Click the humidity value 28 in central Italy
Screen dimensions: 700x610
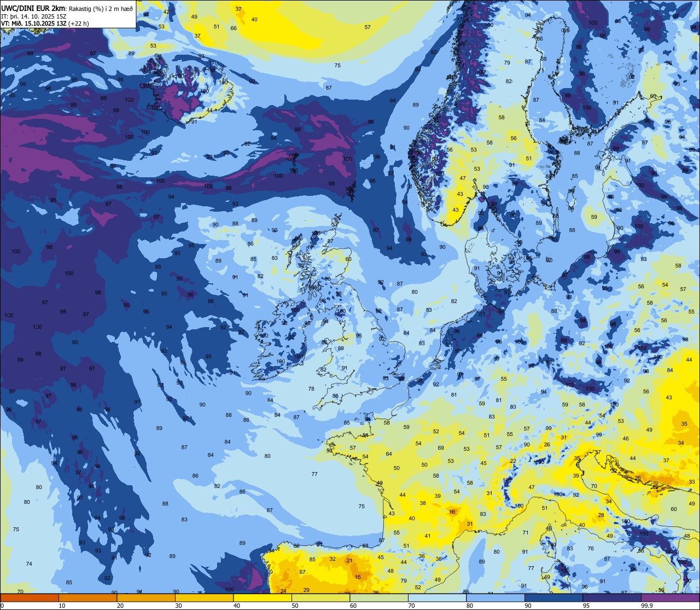coord(601,515)
